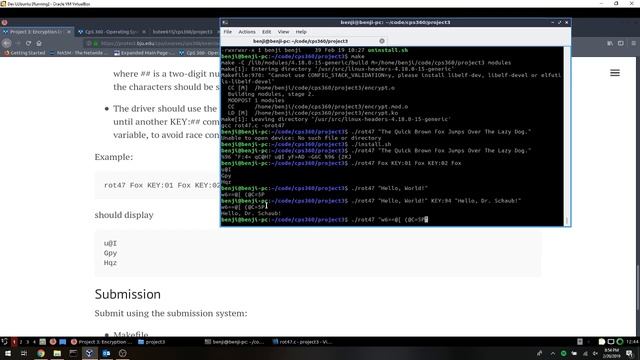Screen dimensions: 640x360
Task: Open Windows Start menu
Action: pyautogui.click(x=8, y=353)
